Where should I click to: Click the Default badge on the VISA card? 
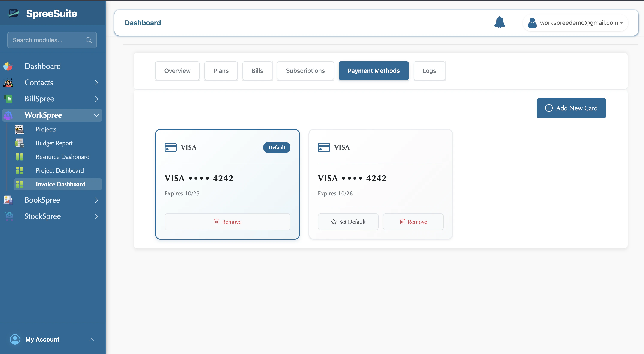pyautogui.click(x=277, y=147)
